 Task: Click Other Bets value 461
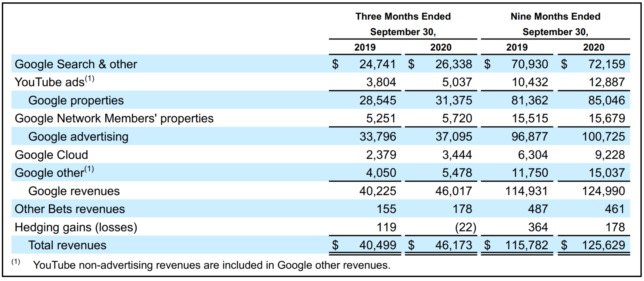coord(615,209)
